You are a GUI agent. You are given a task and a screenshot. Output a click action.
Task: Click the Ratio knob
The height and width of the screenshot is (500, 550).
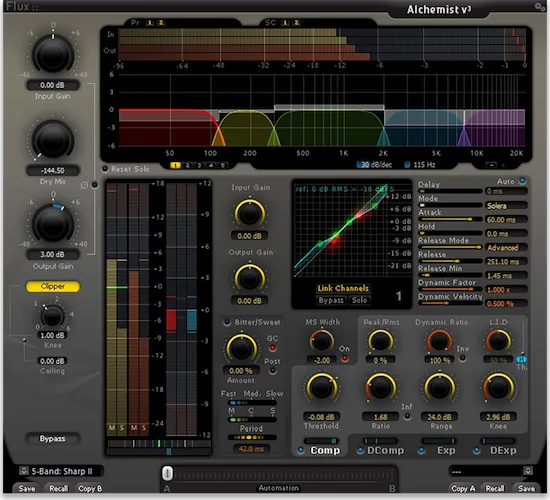pos(380,387)
